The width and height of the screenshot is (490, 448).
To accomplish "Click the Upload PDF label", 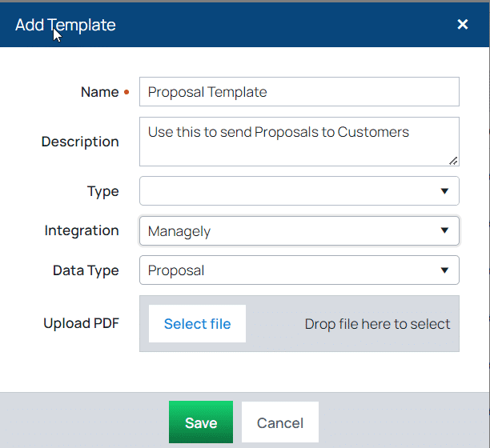I will tap(81, 324).
